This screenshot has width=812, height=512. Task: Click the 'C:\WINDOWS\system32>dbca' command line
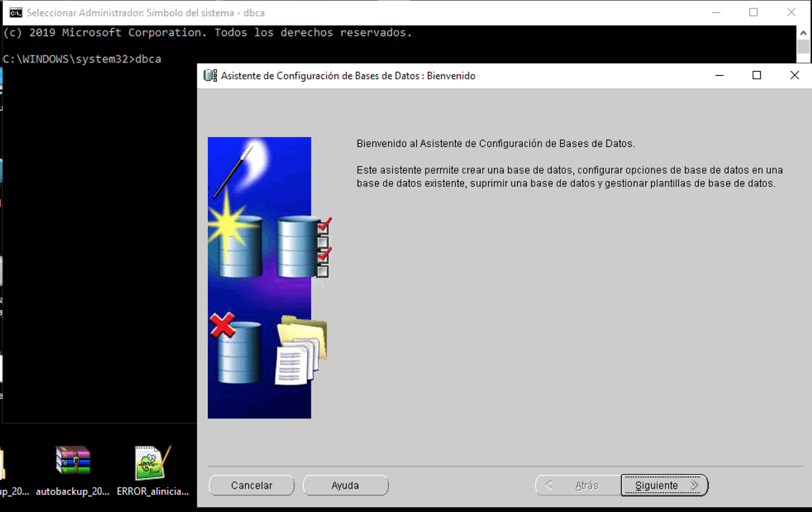(82, 59)
